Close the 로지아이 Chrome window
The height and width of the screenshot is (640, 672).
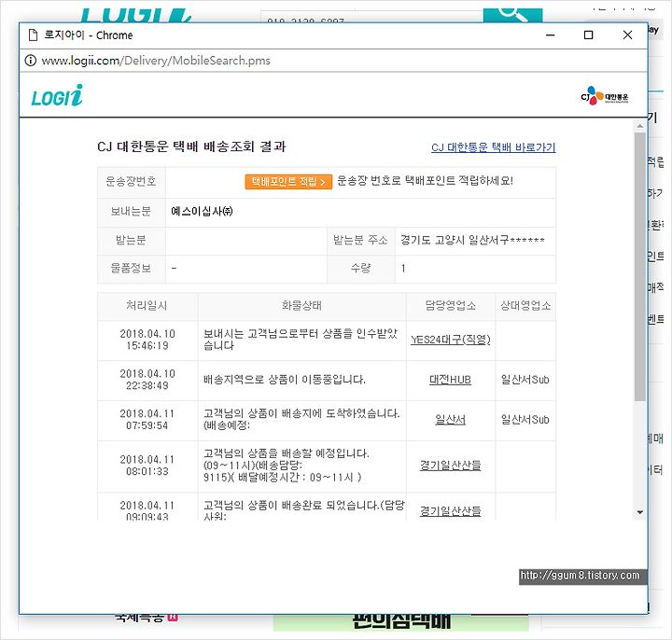(627, 35)
